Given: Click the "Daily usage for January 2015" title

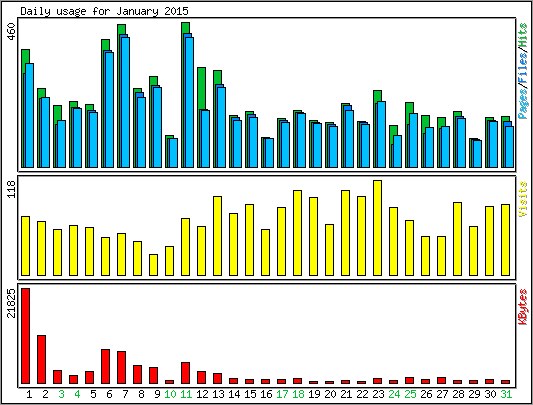Looking at the screenshot, I should (x=104, y=11).
